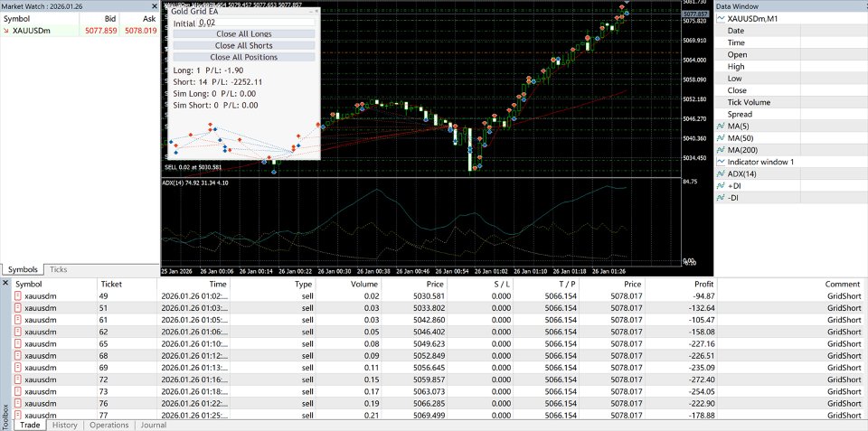Click order icon for ticket 65
868x431 pixels.
[18, 343]
